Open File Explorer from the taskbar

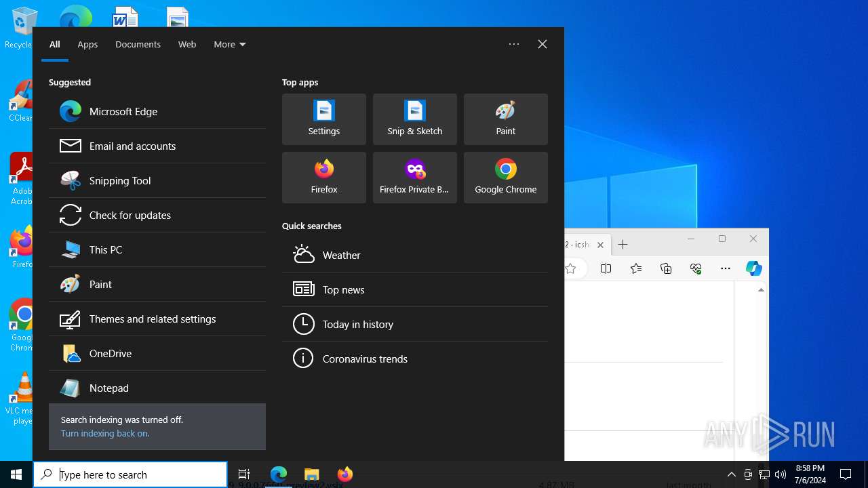pyautogui.click(x=311, y=474)
